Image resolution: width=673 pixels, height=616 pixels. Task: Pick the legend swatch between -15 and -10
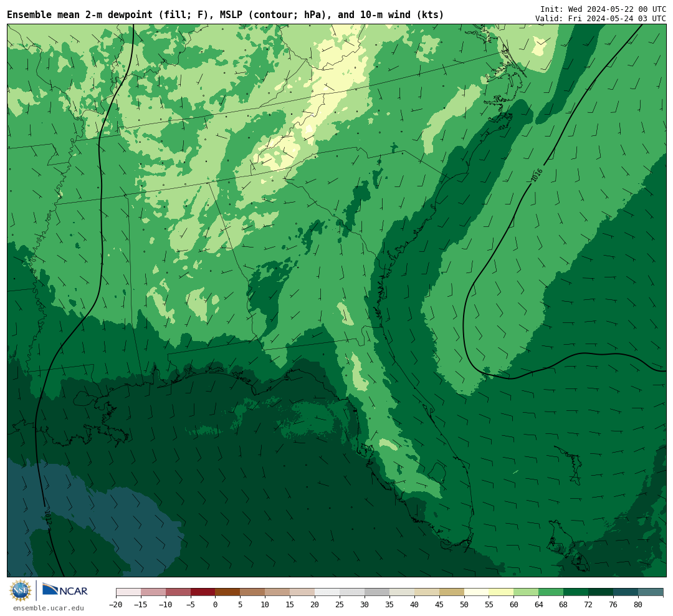pyautogui.click(x=153, y=592)
